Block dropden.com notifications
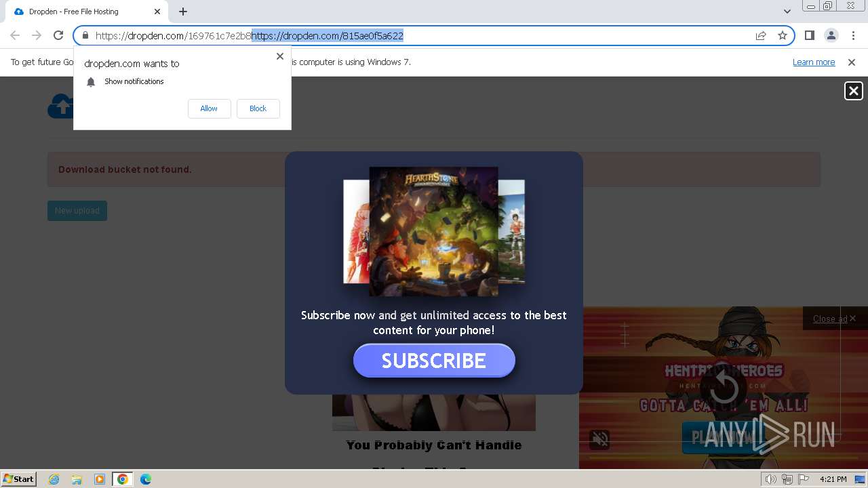Viewport: 868px width, 488px height. pos(258,108)
